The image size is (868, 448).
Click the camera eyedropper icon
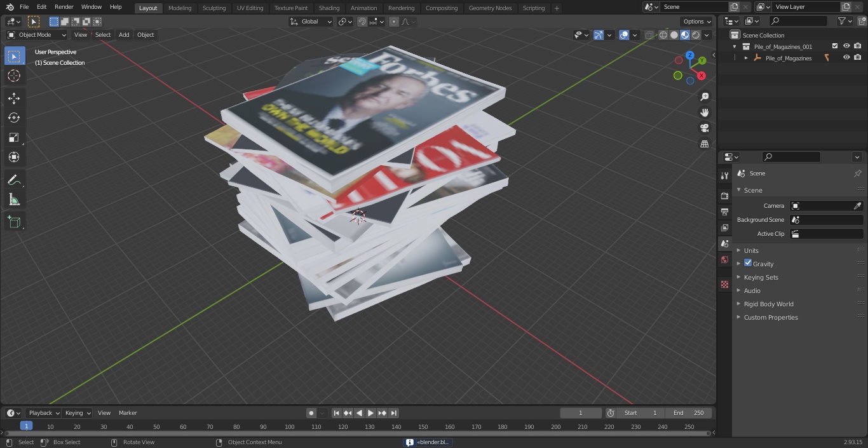click(x=857, y=206)
